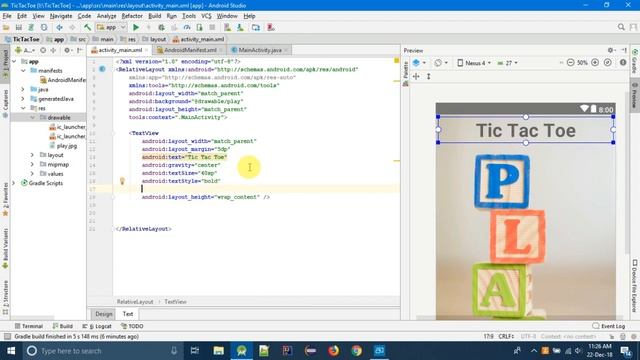Expand Gradle Scripts node
Image resolution: width=640 pixels, height=360 pixels.
tap(14, 183)
